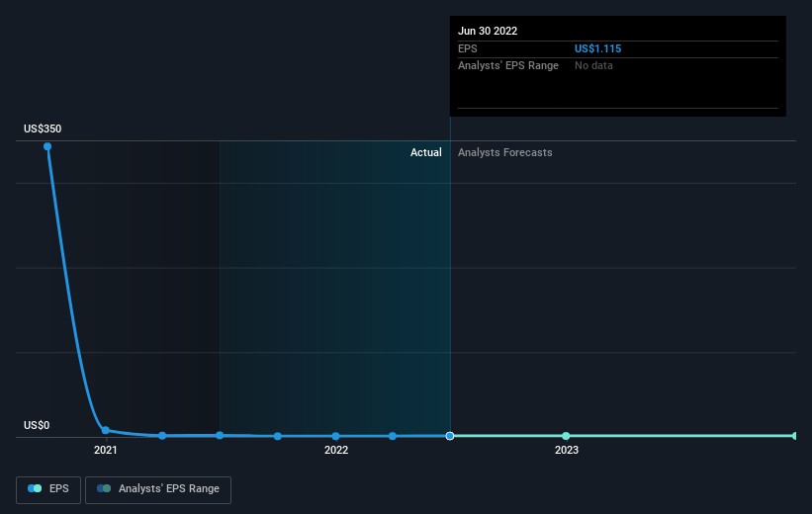Click the Analysts Forecasts label
This screenshot has height=514, width=812.
pyautogui.click(x=505, y=152)
